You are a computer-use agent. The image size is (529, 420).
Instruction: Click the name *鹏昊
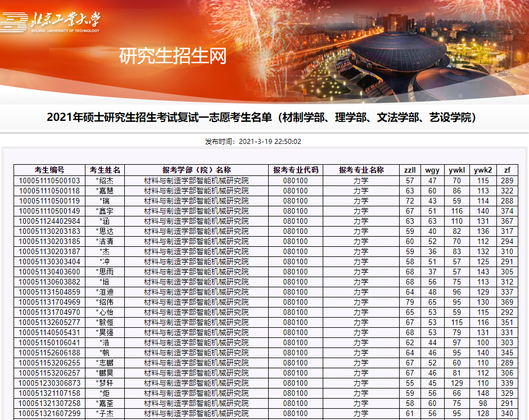coord(105,373)
